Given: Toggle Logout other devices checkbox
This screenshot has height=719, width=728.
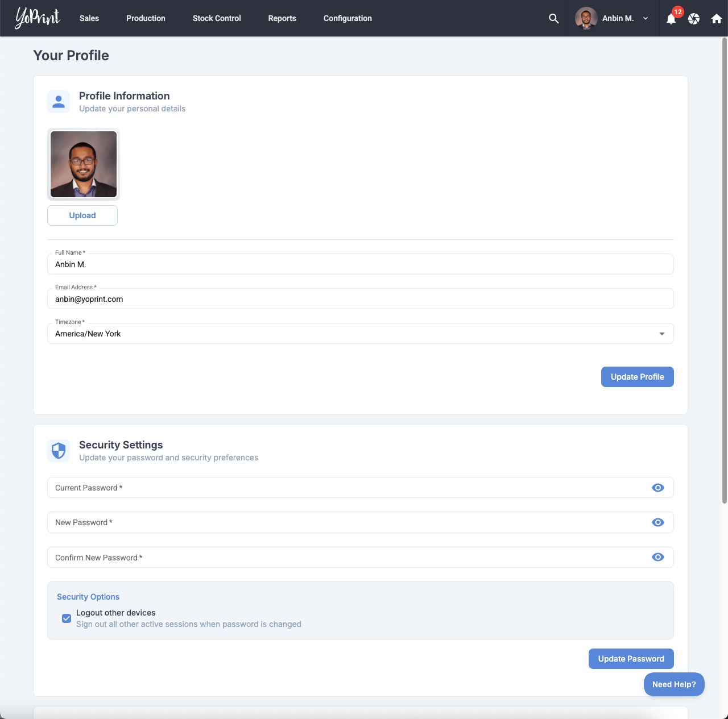Looking at the screenshot, I should click(x=67, y=618).
